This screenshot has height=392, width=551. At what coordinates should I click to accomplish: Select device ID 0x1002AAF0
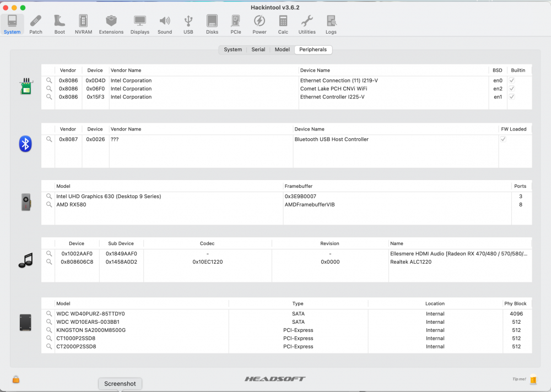(x=77, y=254)
